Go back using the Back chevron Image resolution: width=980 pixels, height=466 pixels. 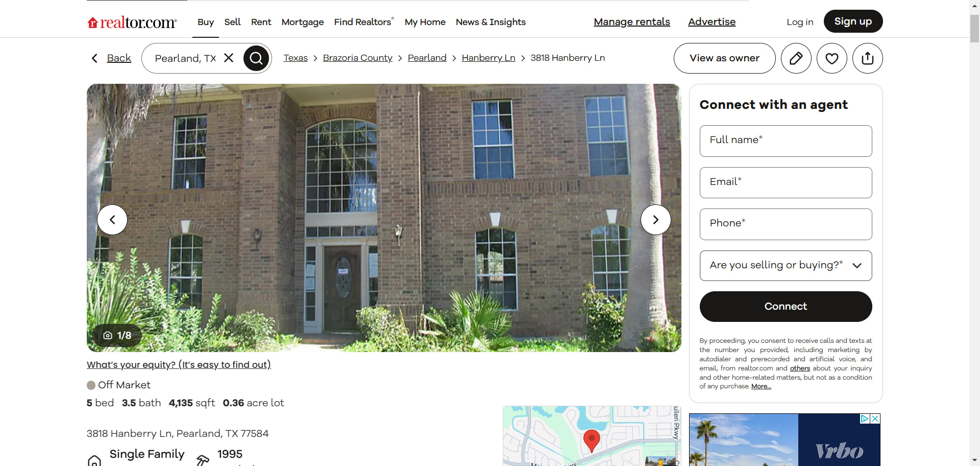pos(94,58)
